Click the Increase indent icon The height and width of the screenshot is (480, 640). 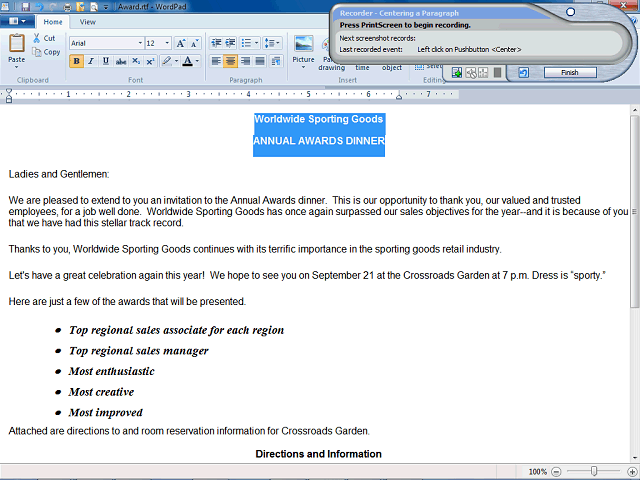pos(230,43)
